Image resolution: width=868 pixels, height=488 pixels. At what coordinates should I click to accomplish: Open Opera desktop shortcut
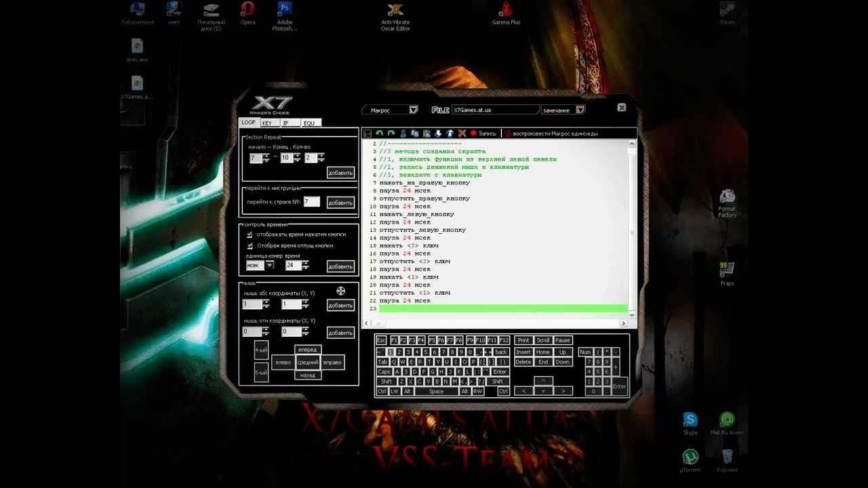tap(248, 14)
